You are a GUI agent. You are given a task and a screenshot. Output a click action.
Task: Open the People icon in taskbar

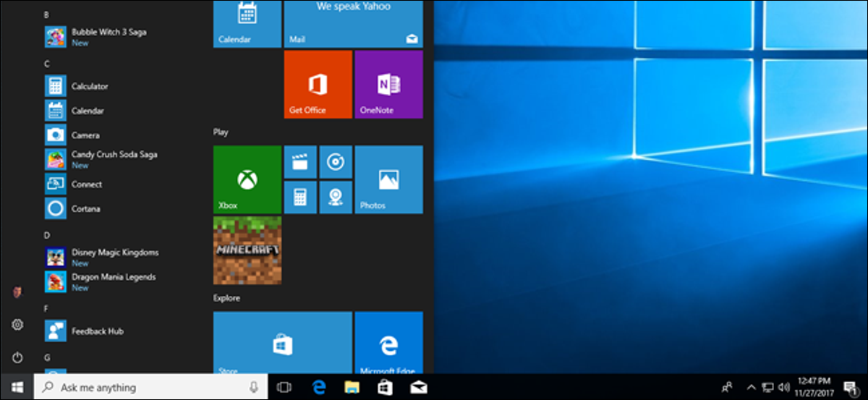pos(726,387)
